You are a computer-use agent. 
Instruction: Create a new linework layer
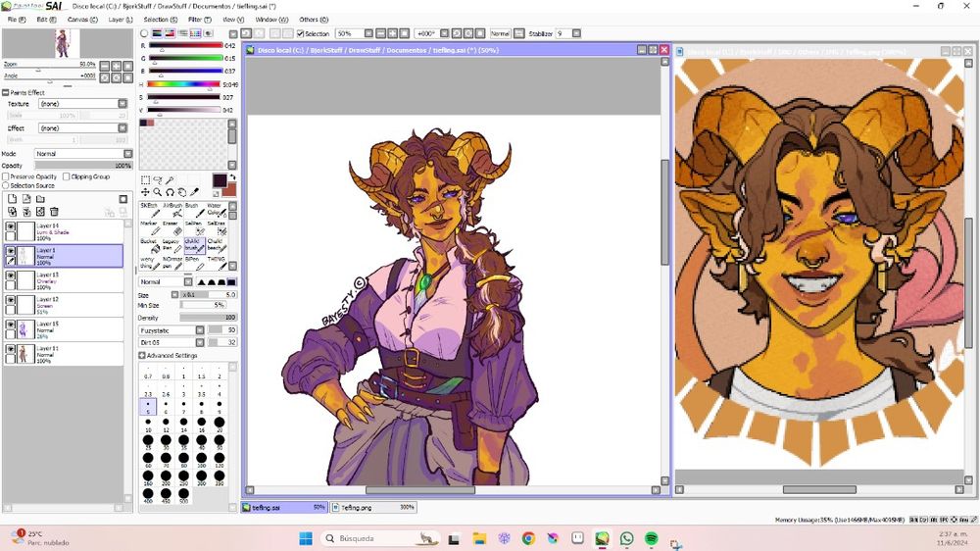26,199
